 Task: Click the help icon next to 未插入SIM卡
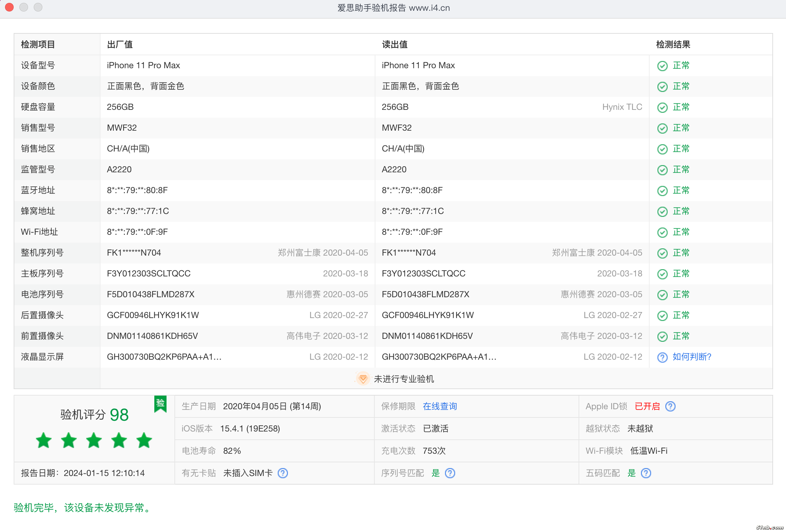click(283, 473)
